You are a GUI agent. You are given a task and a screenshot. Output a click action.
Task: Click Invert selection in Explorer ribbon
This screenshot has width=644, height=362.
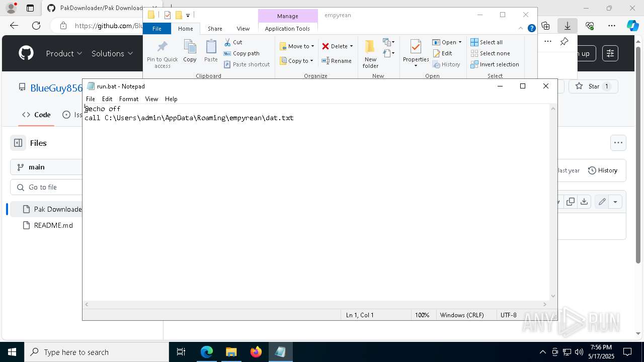(495, 64)
